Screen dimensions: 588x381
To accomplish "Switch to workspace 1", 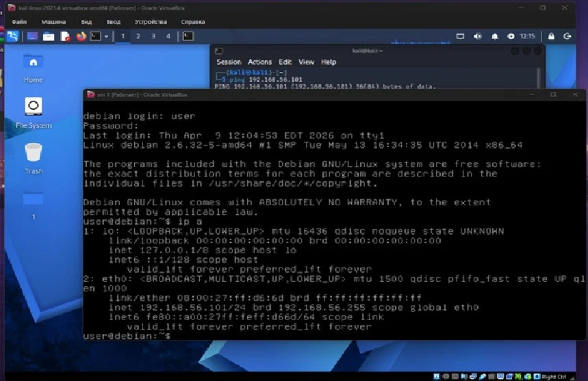I will [123, 36].
